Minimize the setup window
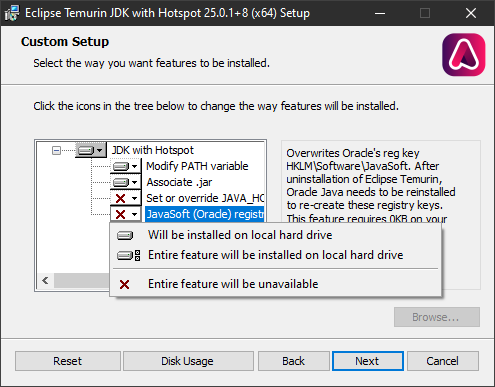This screenshot has height=387, width=495. coord(380,13)
